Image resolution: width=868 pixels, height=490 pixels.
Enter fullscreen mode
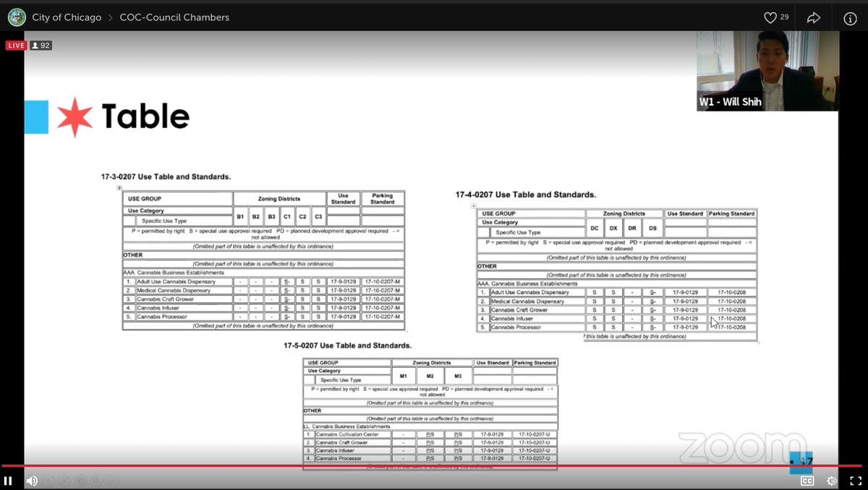point(854,481)
